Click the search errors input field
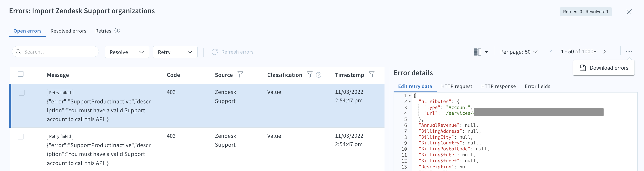The height and width of the screenshot is (171, 644). click(55, 52)
